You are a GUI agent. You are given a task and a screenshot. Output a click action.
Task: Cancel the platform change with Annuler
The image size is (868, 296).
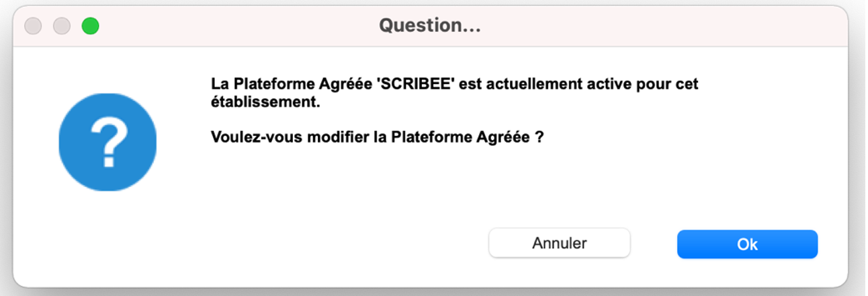point(559,243)
